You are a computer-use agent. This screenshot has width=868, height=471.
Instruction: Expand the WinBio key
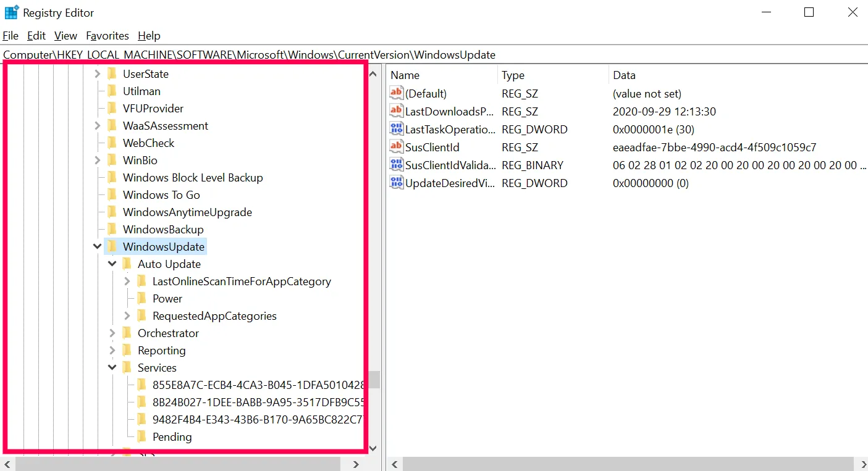point(97,160)
